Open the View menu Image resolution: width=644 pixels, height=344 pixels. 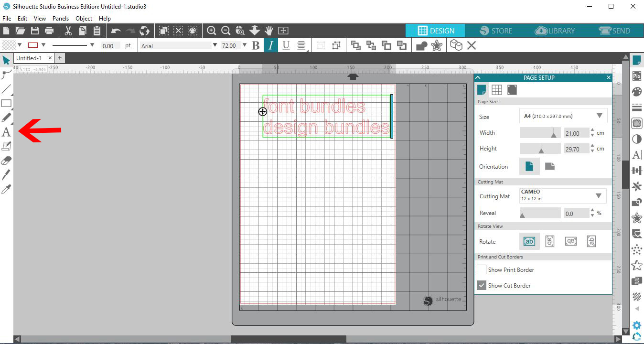click(40, 19)
